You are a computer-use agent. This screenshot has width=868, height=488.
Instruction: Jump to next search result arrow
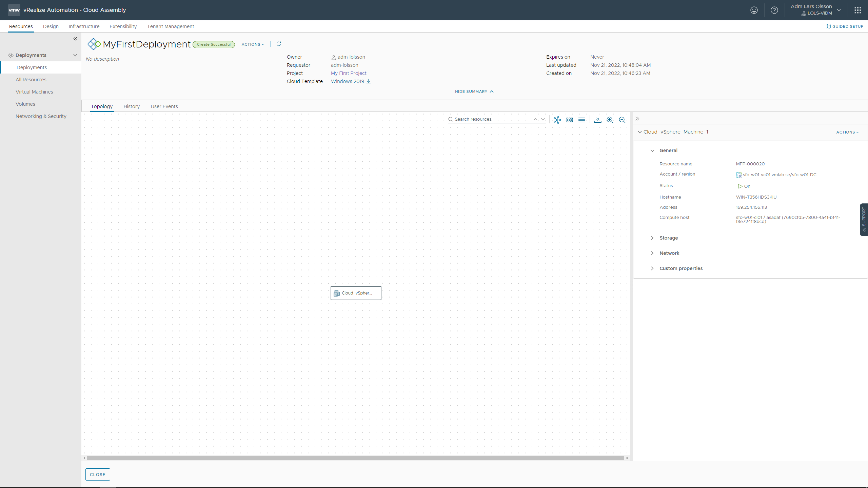pyautogui.click(x=543, y=119)
